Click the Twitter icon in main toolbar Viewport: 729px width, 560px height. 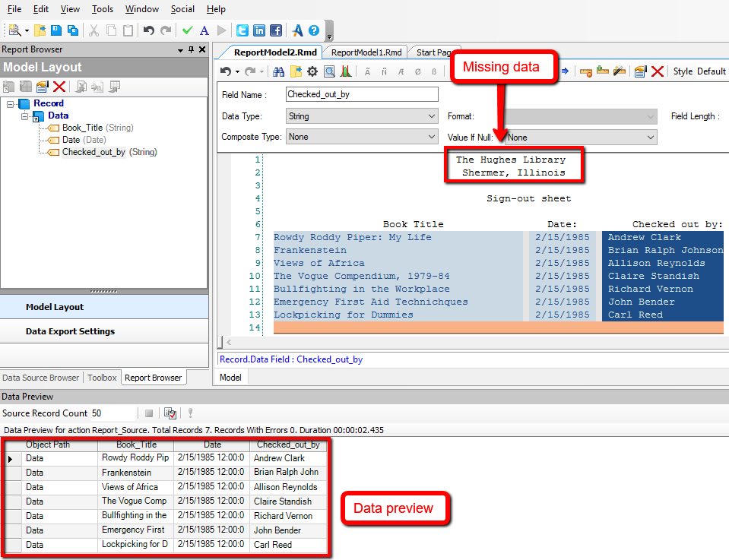click(x=242, y=30)
